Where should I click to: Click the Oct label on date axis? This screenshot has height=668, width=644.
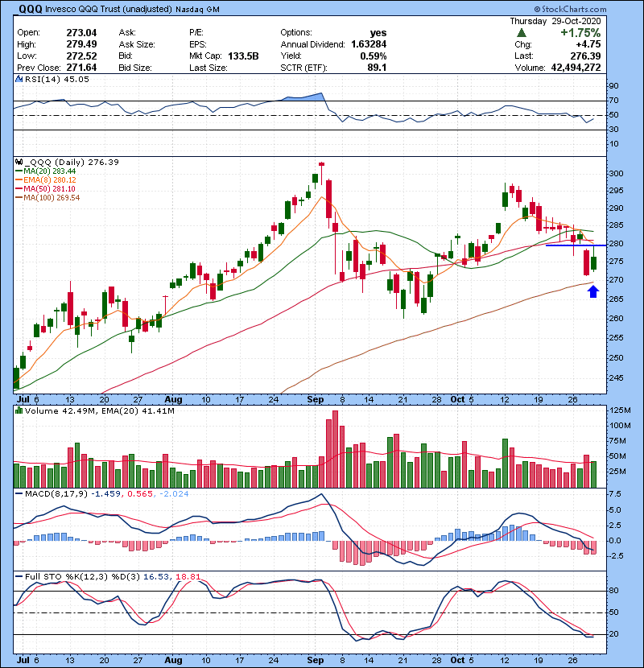(458, 399)
